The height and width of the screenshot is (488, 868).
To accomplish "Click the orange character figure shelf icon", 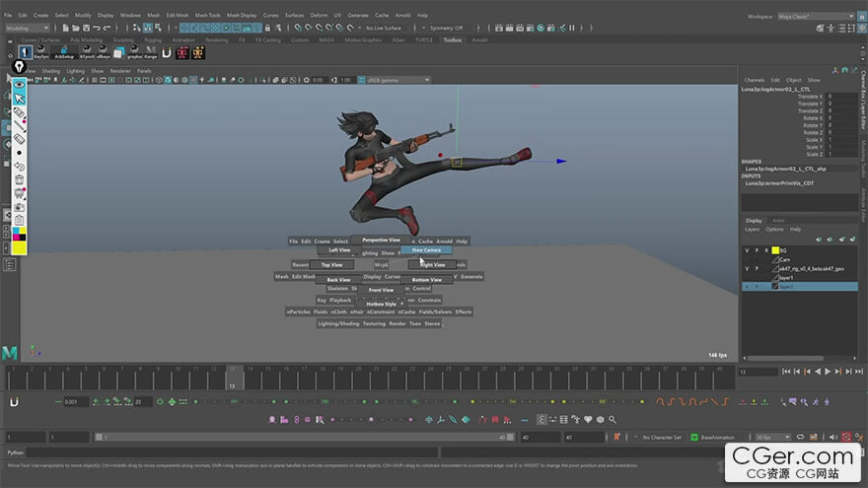I will point(198,52).
